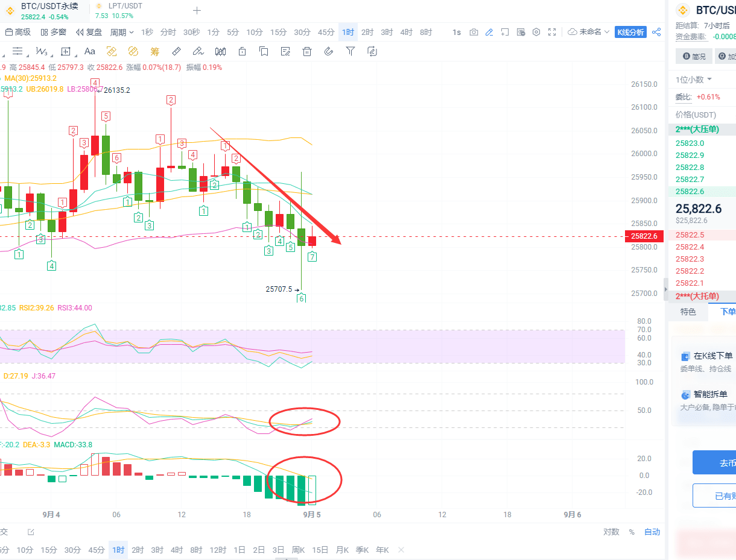736x560 pixels.
Task: Take a chart screenshot with camera icon
Action: point(474,32)
